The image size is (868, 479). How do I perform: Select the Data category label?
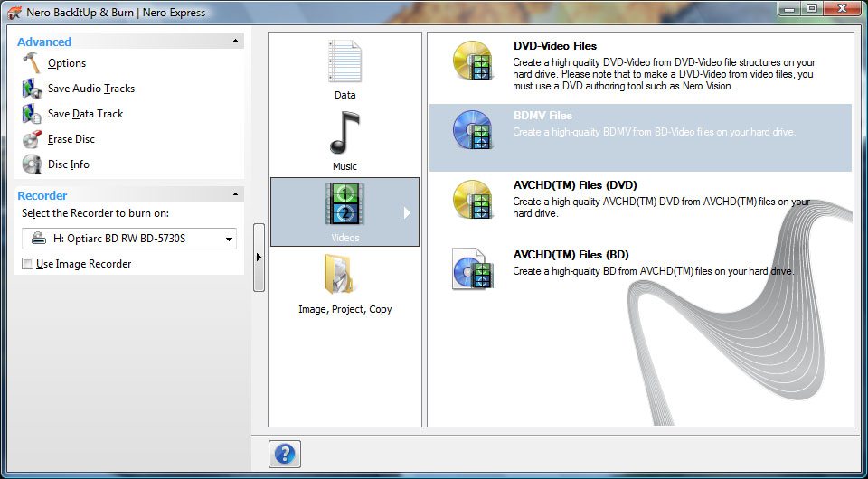click(344, 95)
